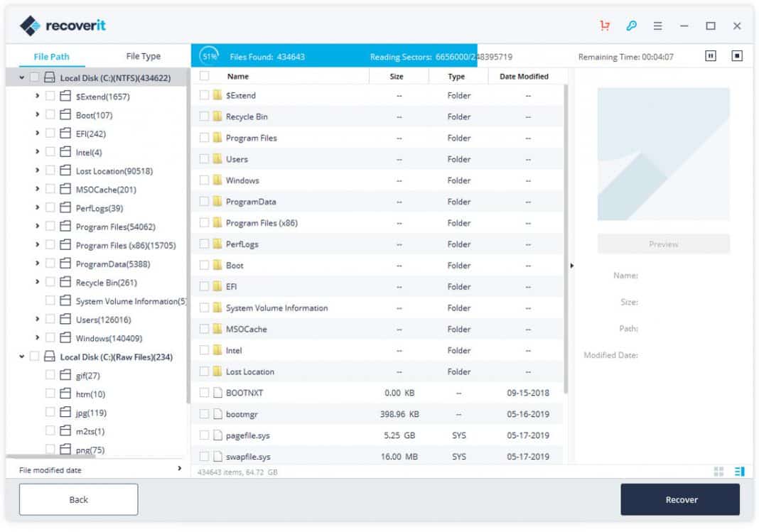The image size is (759, 532).
Task: Select the Intel(4) tree item
Action: [89, 152]
